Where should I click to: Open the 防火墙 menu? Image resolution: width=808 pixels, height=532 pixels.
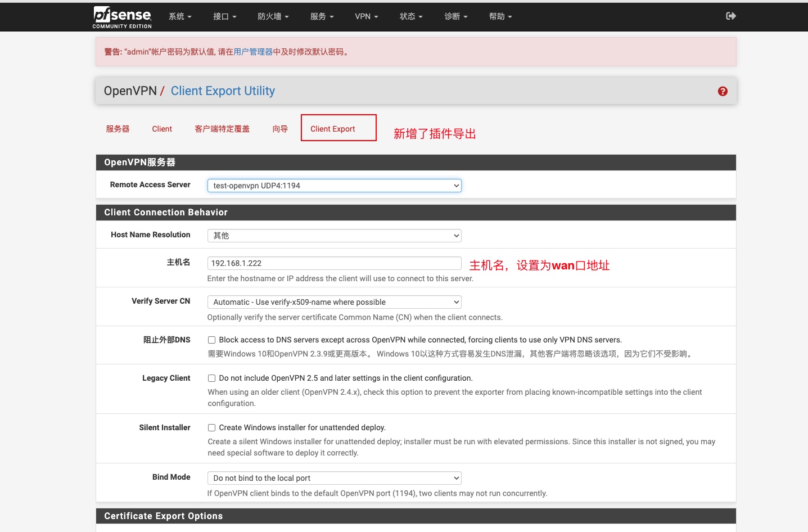point(273,16)
